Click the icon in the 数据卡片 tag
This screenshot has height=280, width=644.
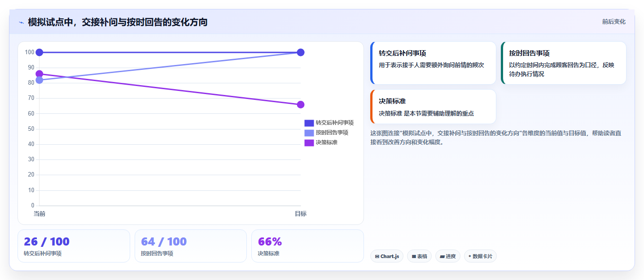pyautogui.click(x=470, y=256)
